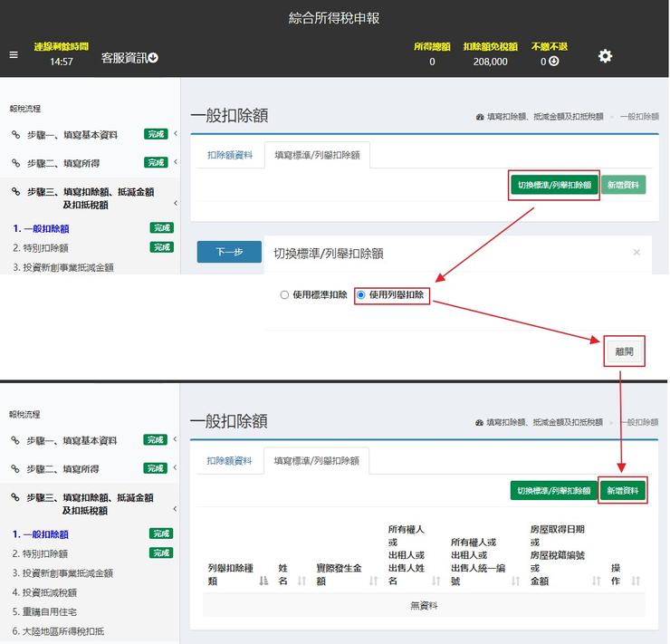Close the switch deduction dialog with X
Viewport: 670px width, 644px height.
(x=636, y=253)
